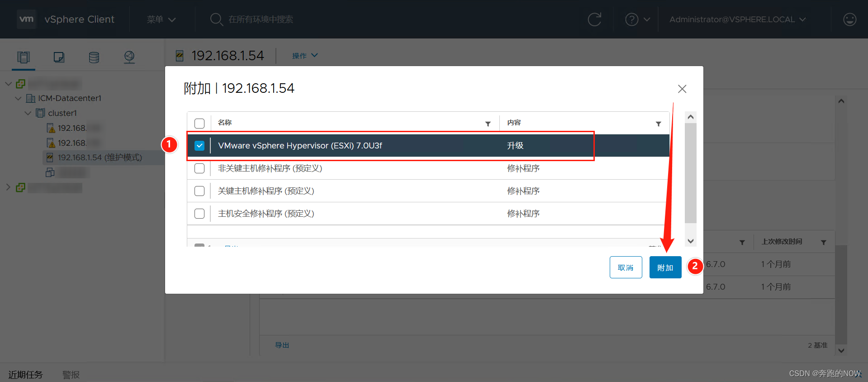Image resolution: width=868 pixels, height=382 pixels.
Task: Focus the 在所有环境中搜索 search field
Action: [x=261, y=19]
